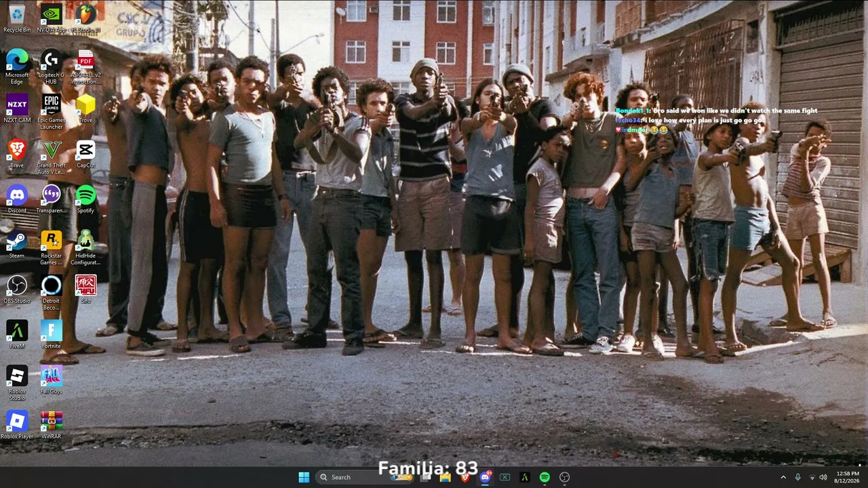Click the Fortnite desktop shortcut

pyautogui.click(x=51, y=335)
